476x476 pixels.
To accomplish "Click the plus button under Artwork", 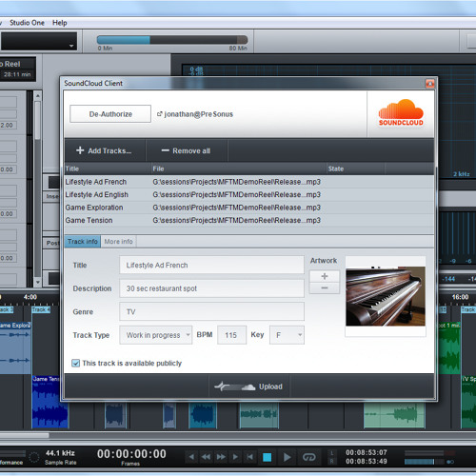I will (325, 276).
